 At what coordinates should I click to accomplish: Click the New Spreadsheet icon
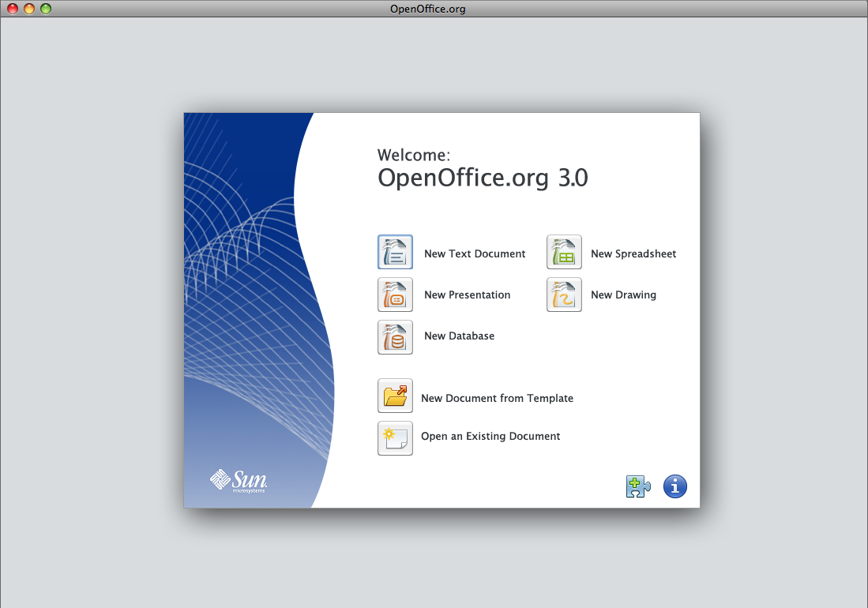click(564, 253)
